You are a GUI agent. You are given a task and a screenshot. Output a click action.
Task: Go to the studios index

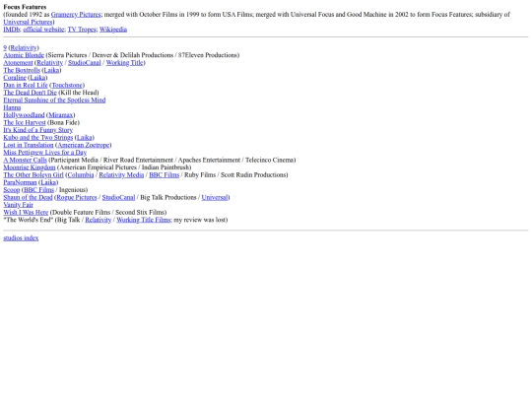click(21, 237)
